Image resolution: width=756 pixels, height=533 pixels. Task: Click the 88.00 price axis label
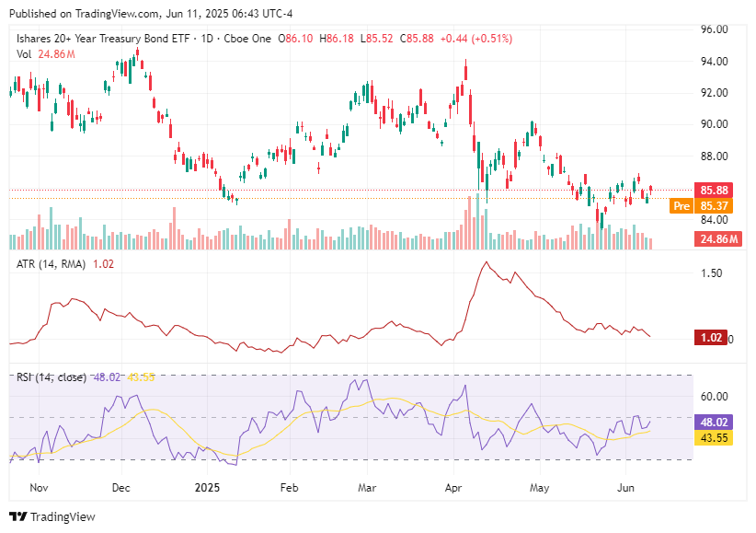pyautogui.click(x=714, y=156)
